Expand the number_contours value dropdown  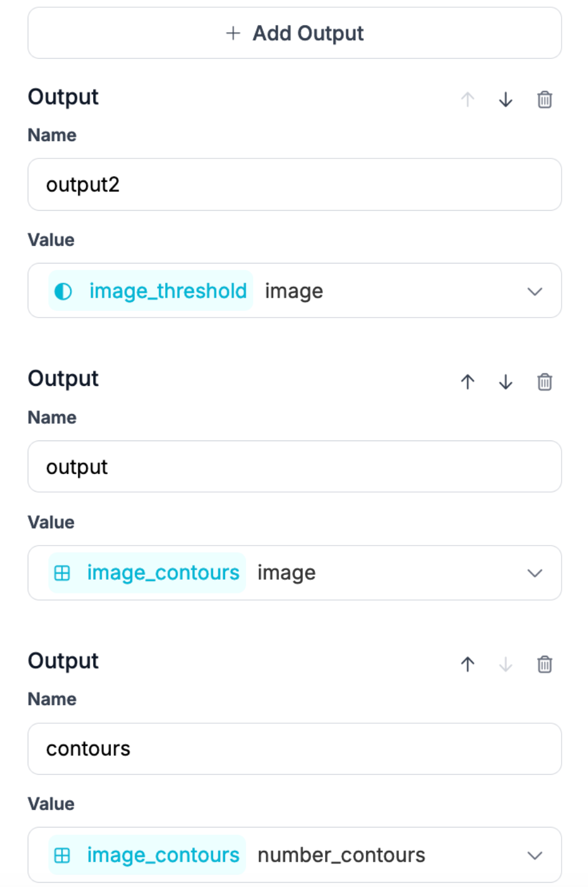(534, 855)
